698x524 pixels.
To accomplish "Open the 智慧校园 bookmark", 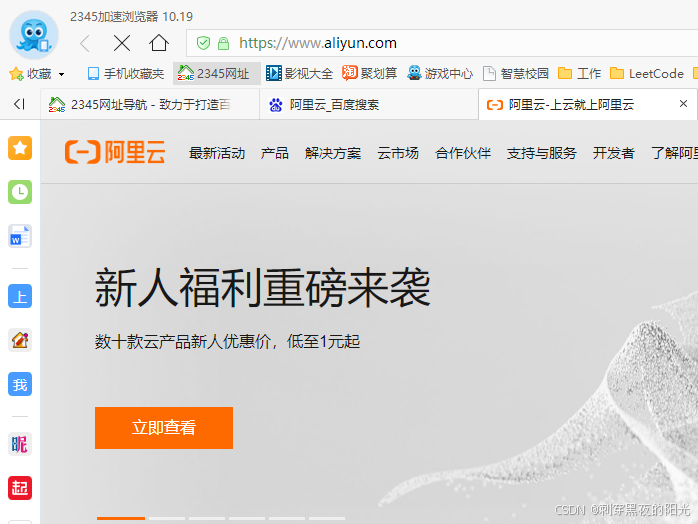I will pos(515,73).
